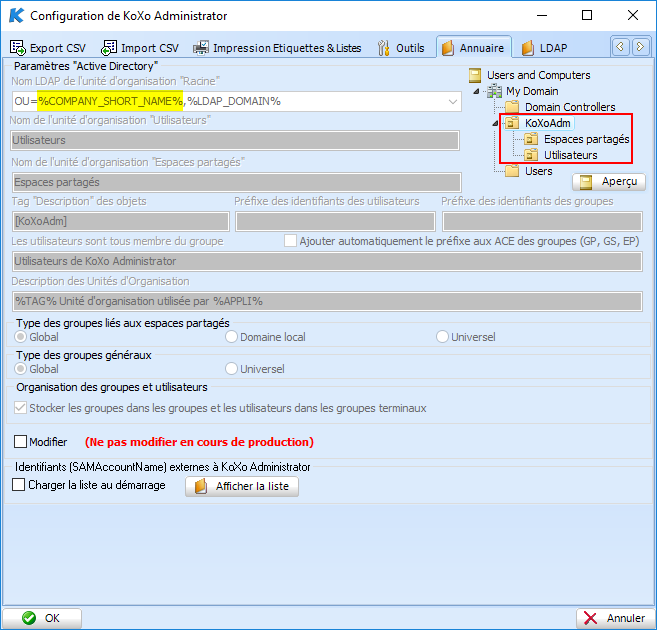Image resolution: width=657 pixels, height=630 pixels.
Task: Click the Espaces partagés OU icon in tree
Action: click(x=531, y=139)
